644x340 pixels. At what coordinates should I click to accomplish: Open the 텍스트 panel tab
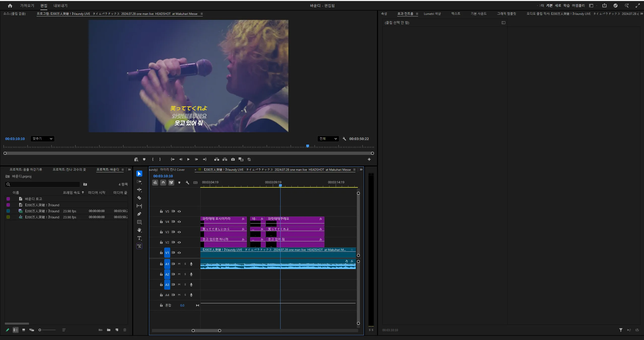point(456,14)
